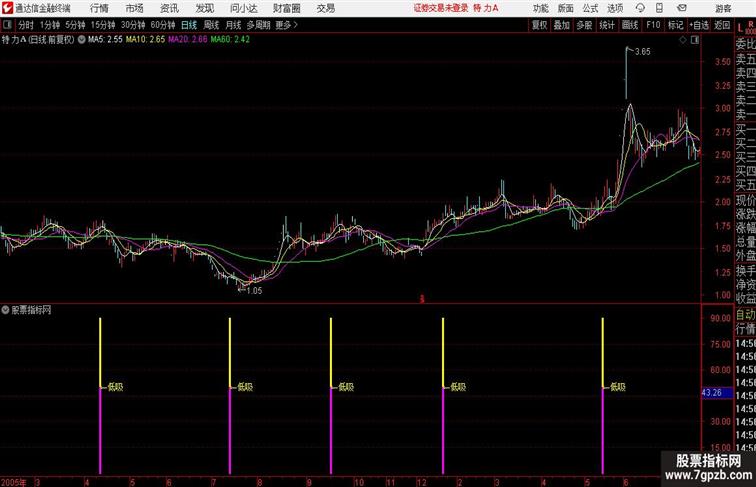Click the 叠加 overlay button
Image resolution: width=756 pixels, height=487 pixels.
[562, 25]
